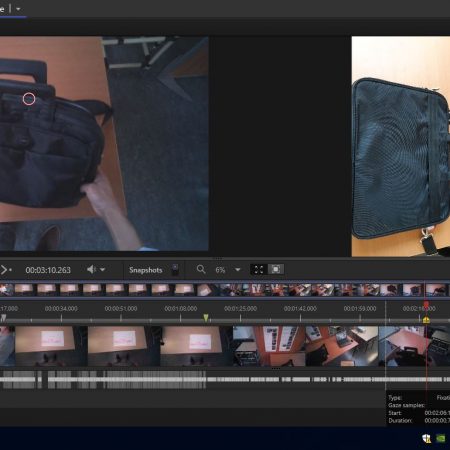Click the green-yellow timeline marker
Screen dimensions: 450x450
click(x=206, y=318)
